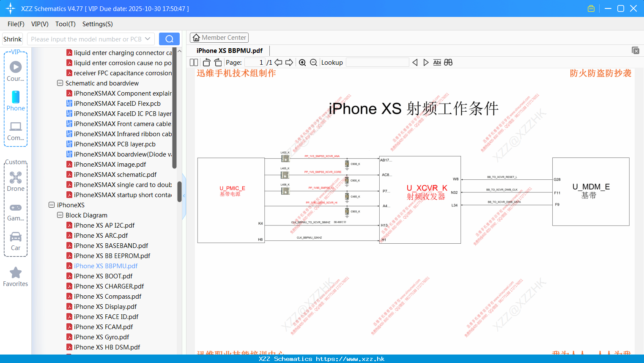Collapse the Block Diagram node
The width and height of the screenshot is (644, 363).
tap(60, 215)
